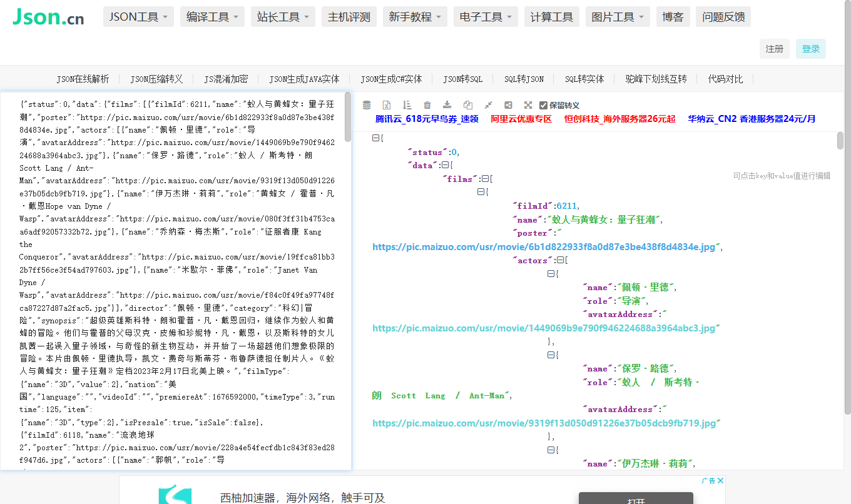Open the 编译工具 dropdown menu
This screenshot has width=851, height=504.
click(x=212, y=17)
